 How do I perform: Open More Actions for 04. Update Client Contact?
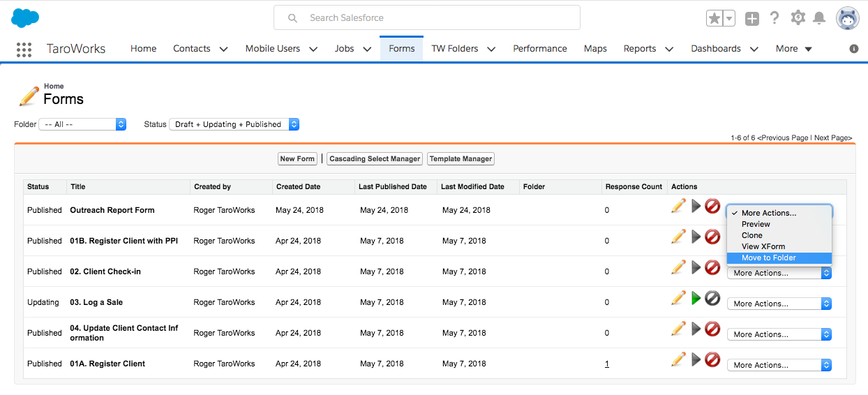[779, 334]
